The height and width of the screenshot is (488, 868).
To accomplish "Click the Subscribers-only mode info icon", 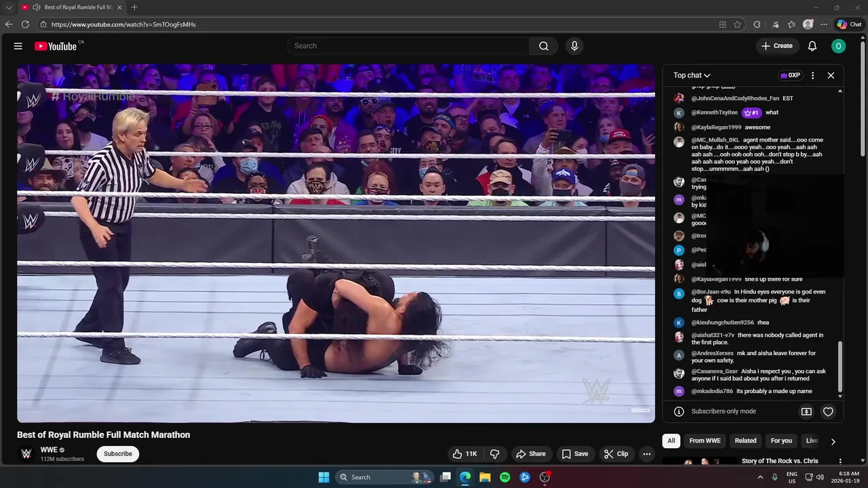I will pyautogui.click(x=679, y=411).
